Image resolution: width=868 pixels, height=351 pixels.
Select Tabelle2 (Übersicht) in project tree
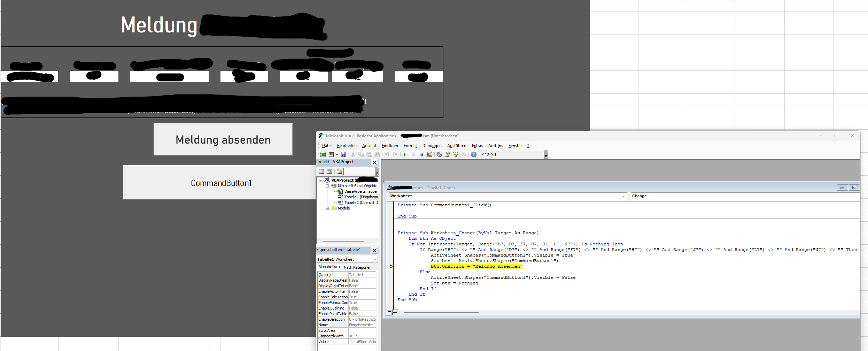[x=361, y=203]
